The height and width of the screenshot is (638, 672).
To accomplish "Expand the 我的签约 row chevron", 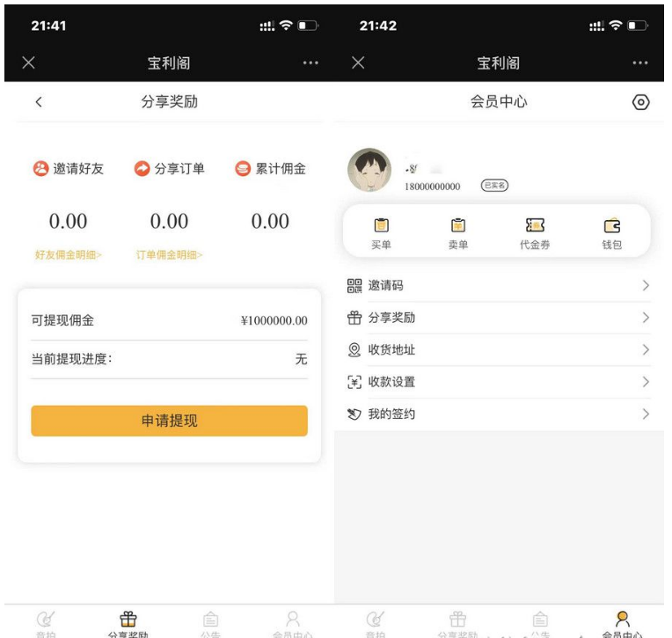I will coord(646,414).
